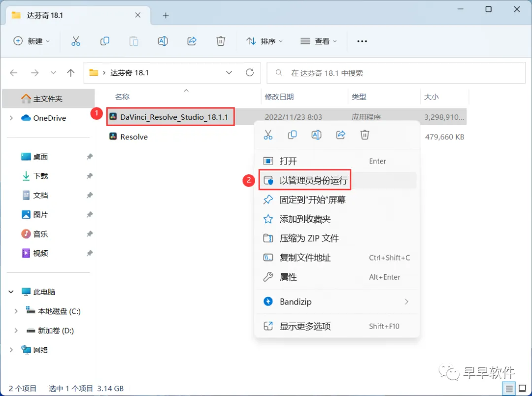Open 主文件夹 in the sidebar
Screen dimensions: 532x396
(x=48, y=99)
